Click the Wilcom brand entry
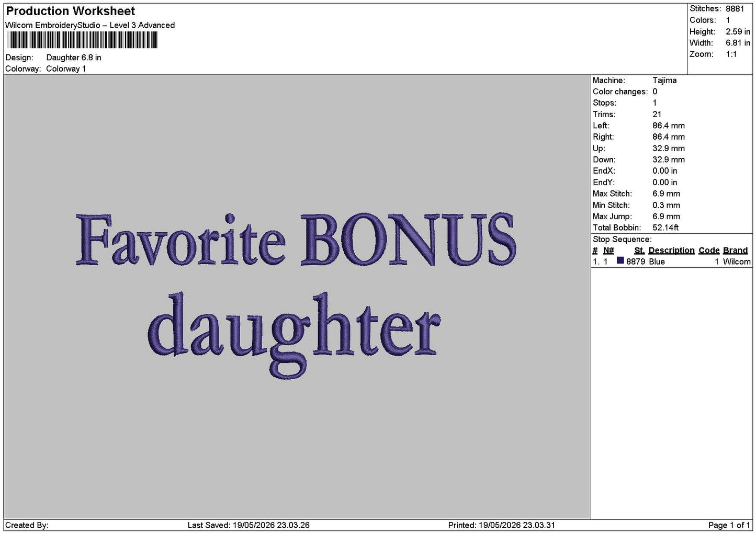The height and width of the screenshot is (534, 756). click(x=737, y=262)
